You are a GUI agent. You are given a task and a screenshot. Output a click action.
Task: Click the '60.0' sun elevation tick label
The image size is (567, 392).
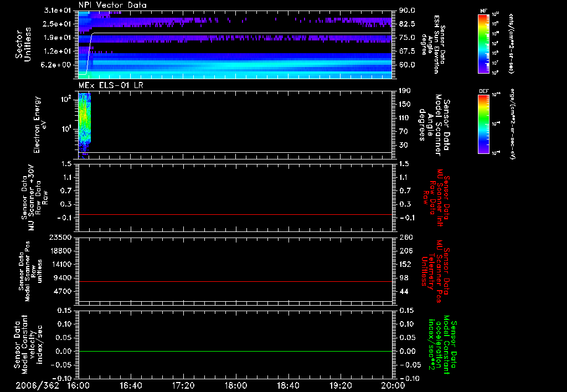tap(407, 65)
